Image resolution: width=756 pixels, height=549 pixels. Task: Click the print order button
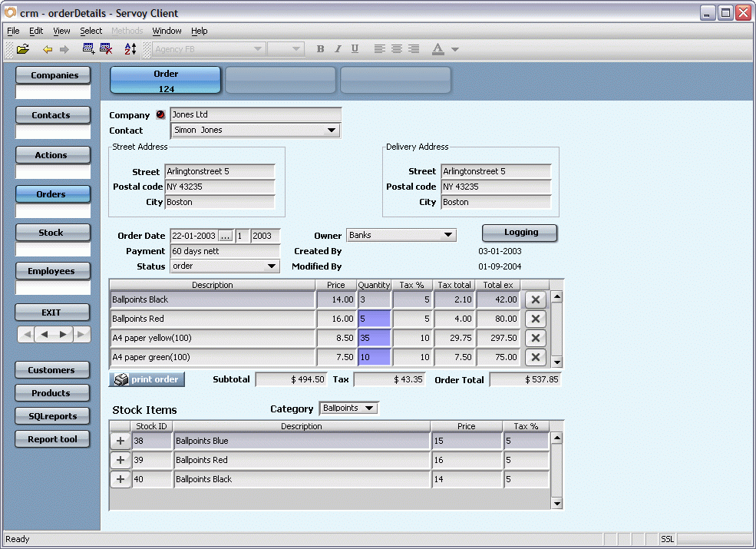coord(147,379)
